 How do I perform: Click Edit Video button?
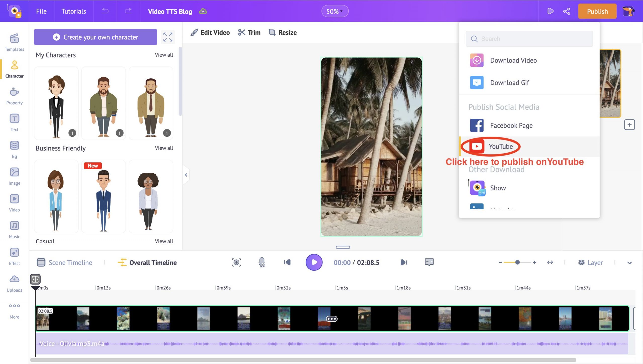click(210, 32)
